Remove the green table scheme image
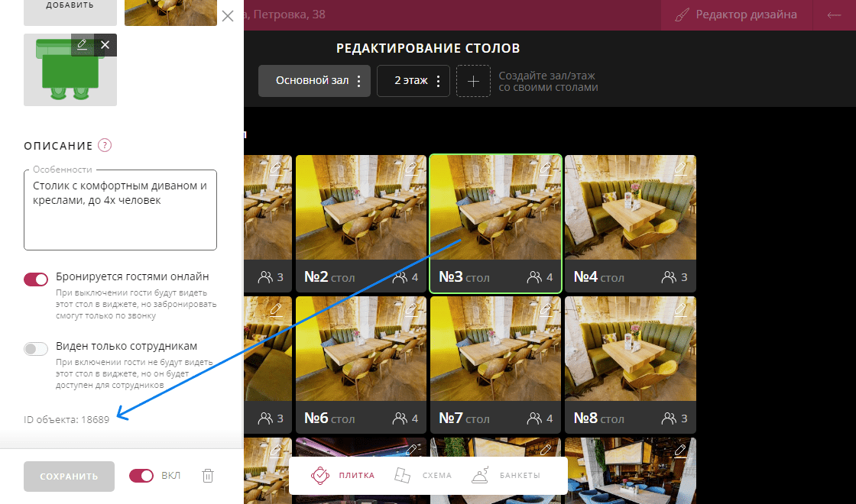856x504 pixels. tap(105, 45)
